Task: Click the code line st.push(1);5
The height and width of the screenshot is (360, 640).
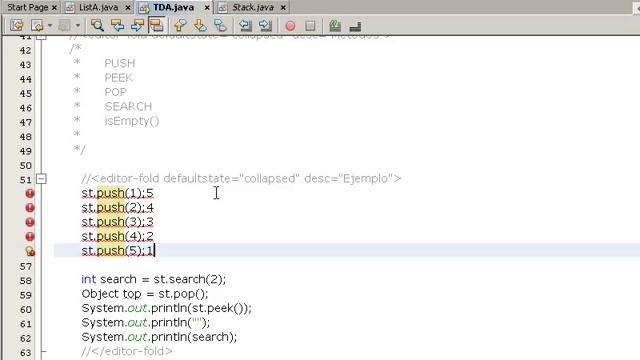Action: pyautogui.click(x=118, y=193)
